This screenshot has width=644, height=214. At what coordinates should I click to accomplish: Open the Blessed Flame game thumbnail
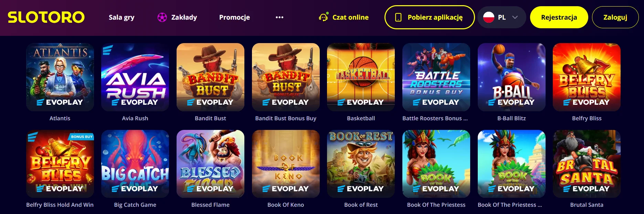tap(210, 163)
